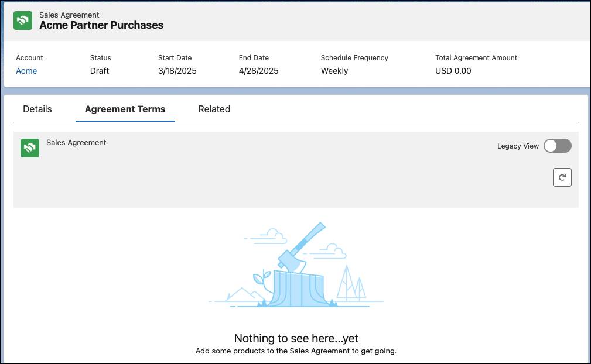The width and height of the screenshot is (591, 364).
Task: Click the Account field label
Action: click(29, 57)
